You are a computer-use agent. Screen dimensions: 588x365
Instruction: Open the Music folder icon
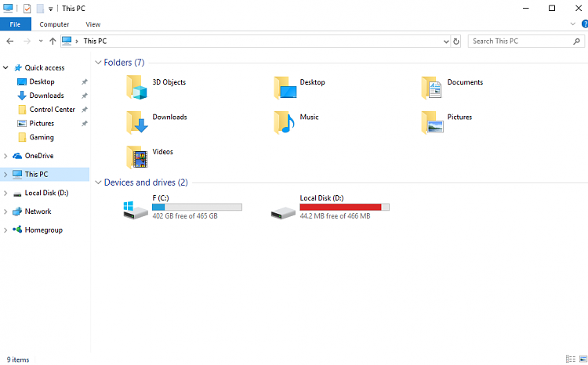(285, 122)
